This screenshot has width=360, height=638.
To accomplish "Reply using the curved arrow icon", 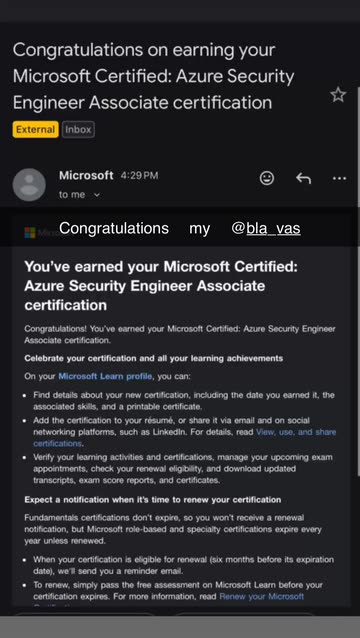I will pyautogui.click(x=303, y=178).
